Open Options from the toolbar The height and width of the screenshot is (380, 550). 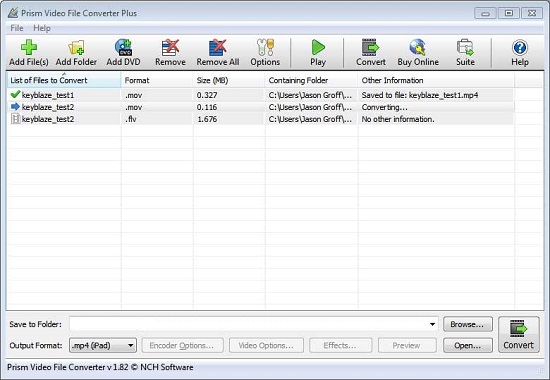tap(265, 53)
